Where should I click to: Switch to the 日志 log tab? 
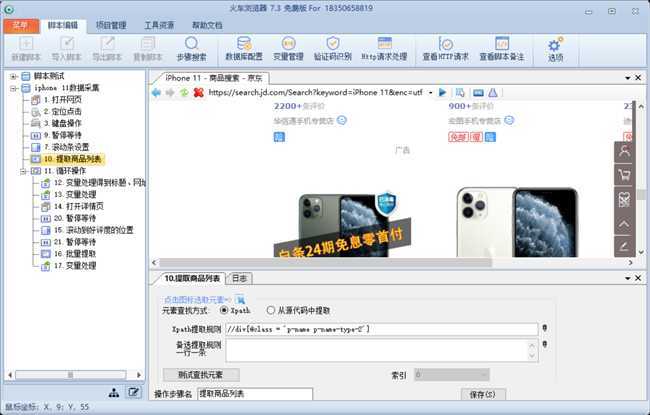coord(239,278)
